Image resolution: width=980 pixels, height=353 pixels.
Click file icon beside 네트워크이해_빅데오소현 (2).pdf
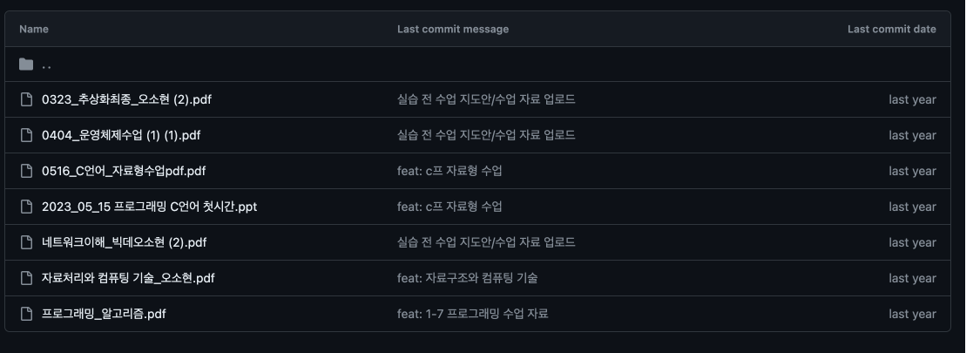[x=26, y=242]
